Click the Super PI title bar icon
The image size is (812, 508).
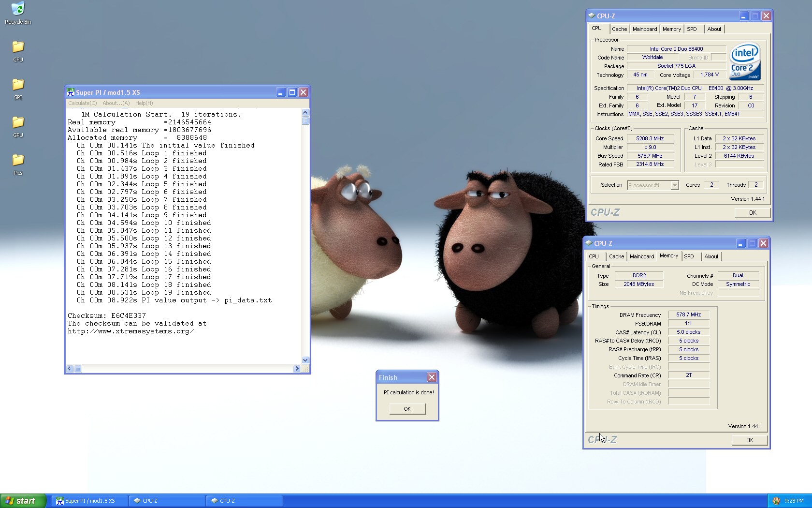pyautogui.click(x=71, y=92)
